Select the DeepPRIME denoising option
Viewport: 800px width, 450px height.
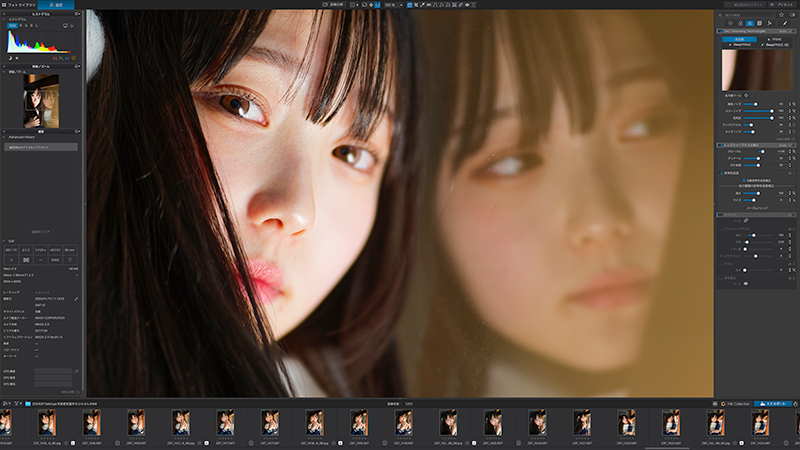point(740,45)
